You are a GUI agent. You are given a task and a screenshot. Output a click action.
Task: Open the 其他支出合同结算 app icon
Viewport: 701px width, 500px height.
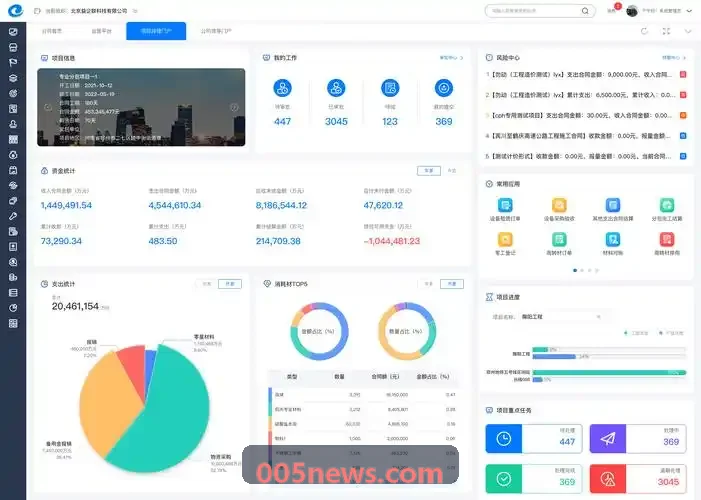613,205
